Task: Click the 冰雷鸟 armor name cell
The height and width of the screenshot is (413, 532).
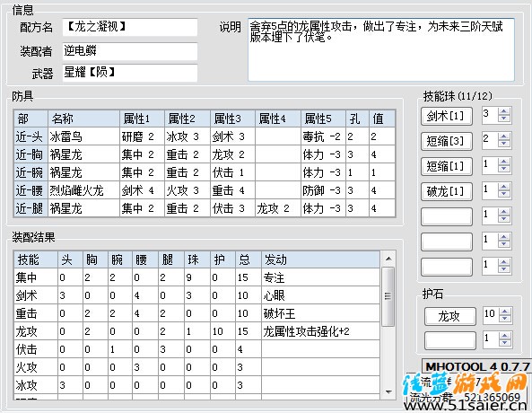Action: pos(83,136)
